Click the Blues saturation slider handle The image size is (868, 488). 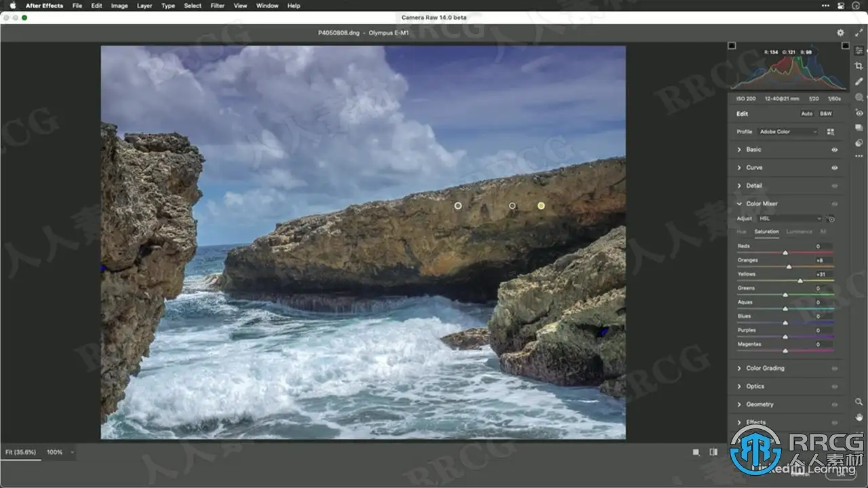pyautogui.click(x=785, y=323)
